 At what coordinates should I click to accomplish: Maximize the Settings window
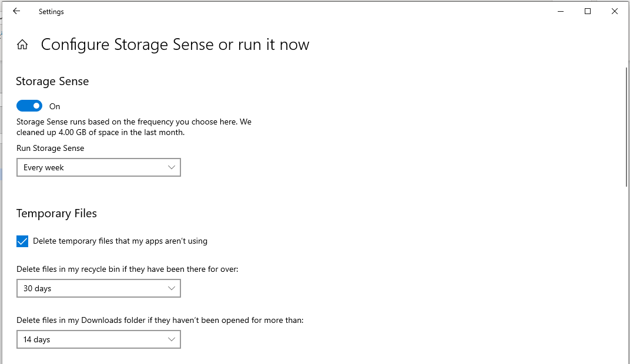588,11
